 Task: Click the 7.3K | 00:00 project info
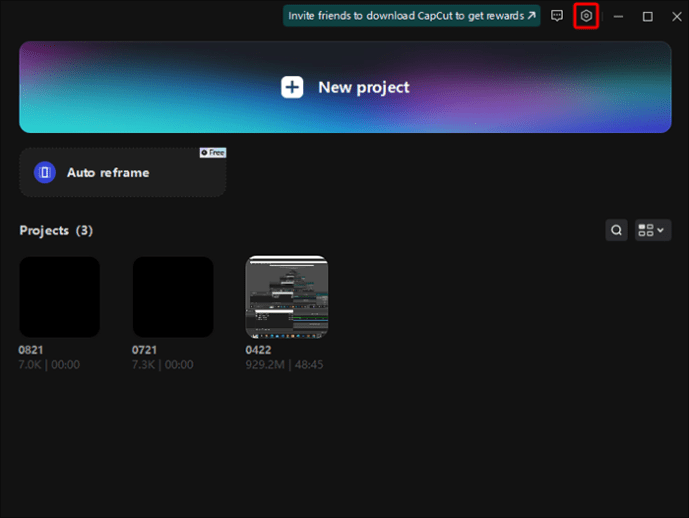(163, 365)
